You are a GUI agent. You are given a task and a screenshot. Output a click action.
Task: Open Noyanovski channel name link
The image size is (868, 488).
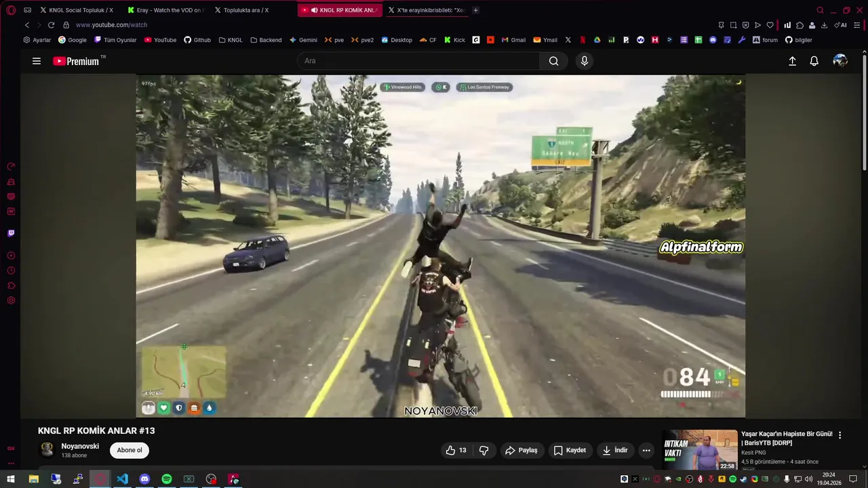pyautogui.click(x=80, y=446)
